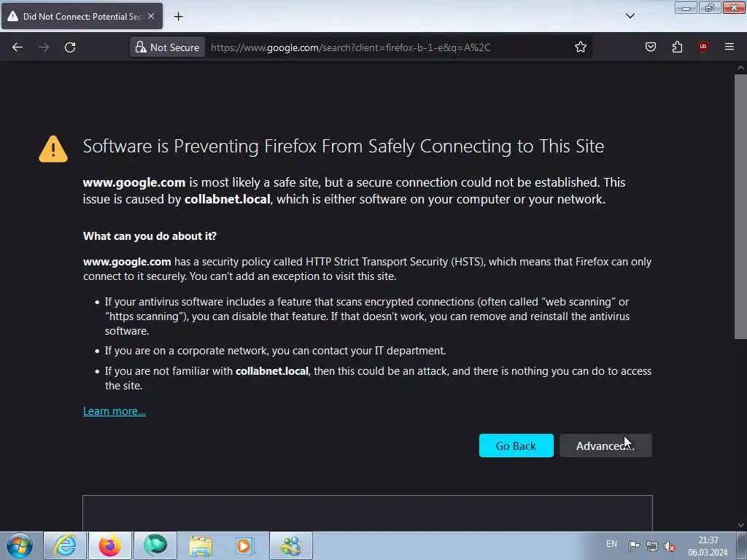
Task: Bookmark this page with the star icon
Action: click(580, 47)
